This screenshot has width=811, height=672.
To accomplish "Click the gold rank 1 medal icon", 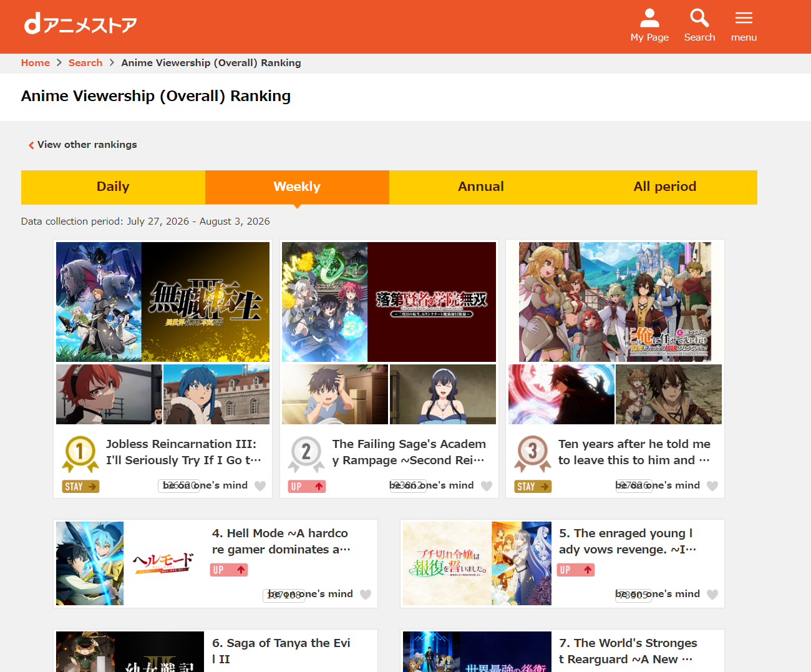I will [80, 454].
